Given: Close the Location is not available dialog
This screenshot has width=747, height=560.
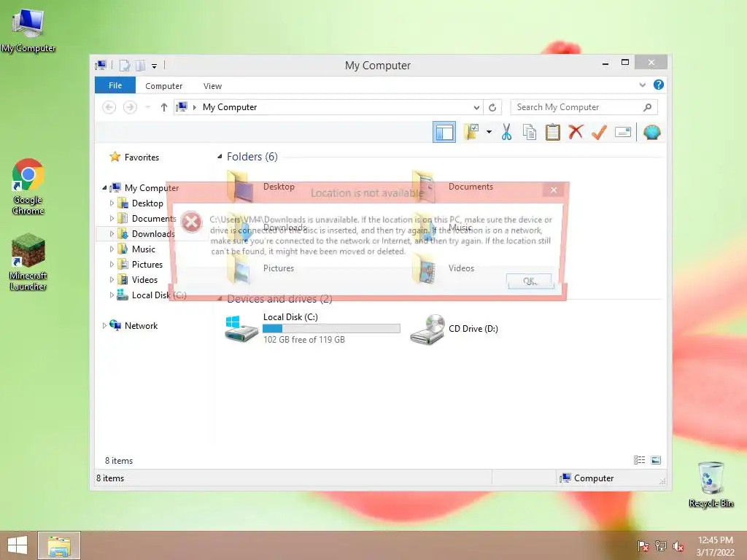Looking at the screenshot, I should tap(553, 190).
